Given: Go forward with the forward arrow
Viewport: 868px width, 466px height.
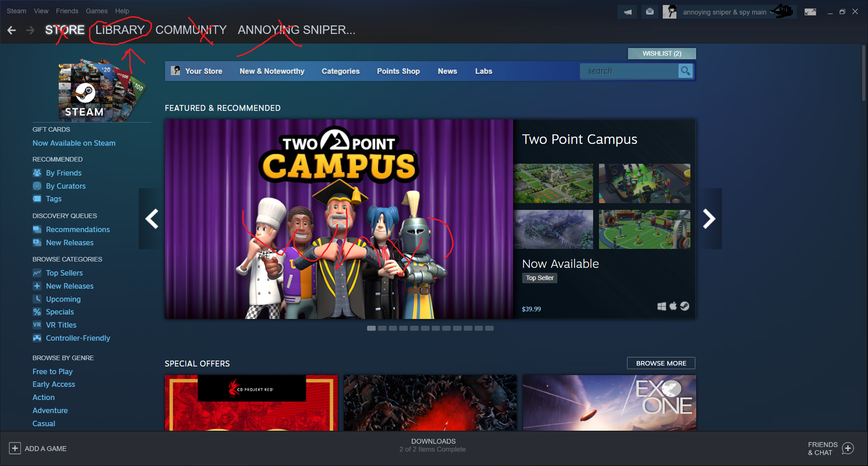Looking at the screenshot, I should tap(30, 30).
